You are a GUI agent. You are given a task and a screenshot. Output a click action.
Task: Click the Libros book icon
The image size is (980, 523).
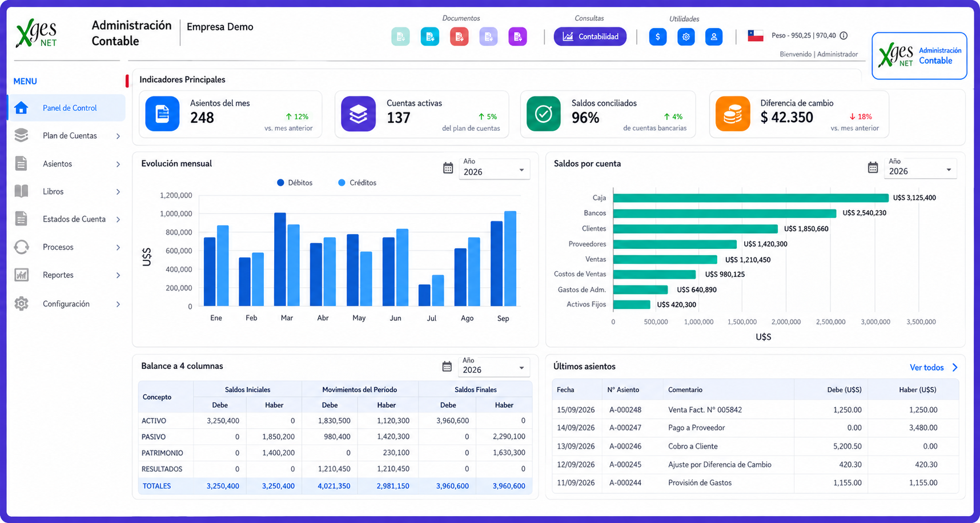point(21,191)
